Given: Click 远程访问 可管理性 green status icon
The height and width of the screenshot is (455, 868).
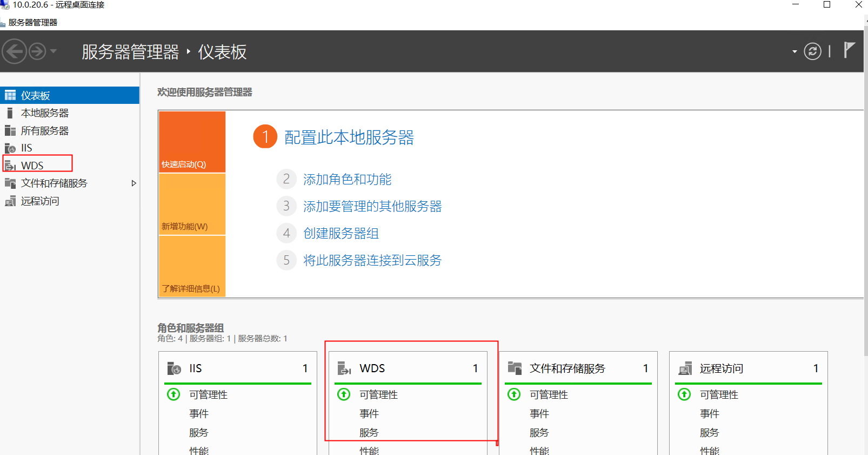Looking at the screenshot, I should click(684, 394).
